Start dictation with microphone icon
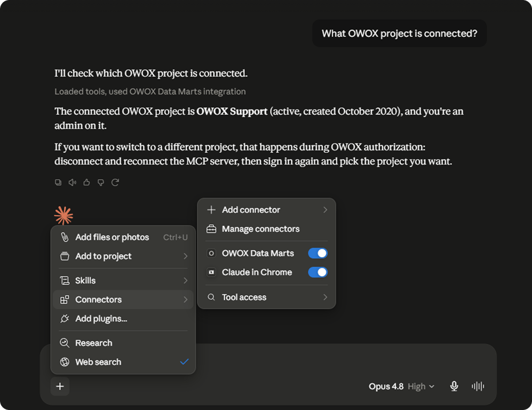This screenshot has height=410, width=532. click(454, 386)
